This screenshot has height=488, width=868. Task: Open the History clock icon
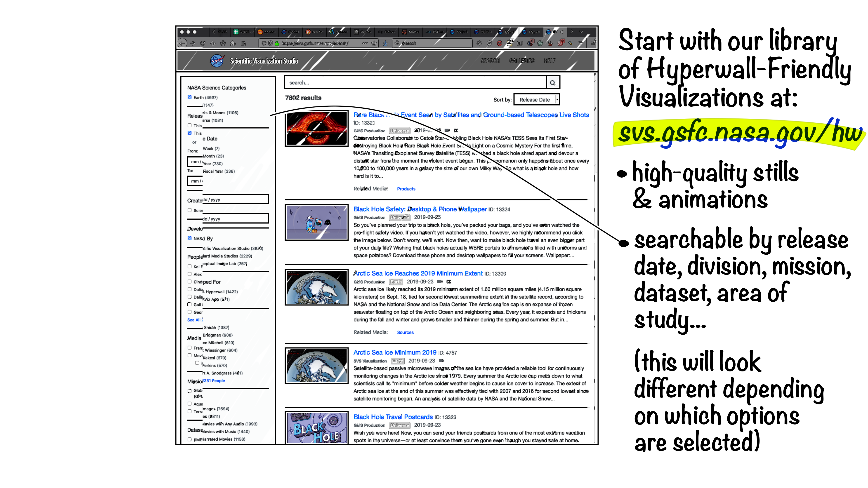(x=223, y=43)
